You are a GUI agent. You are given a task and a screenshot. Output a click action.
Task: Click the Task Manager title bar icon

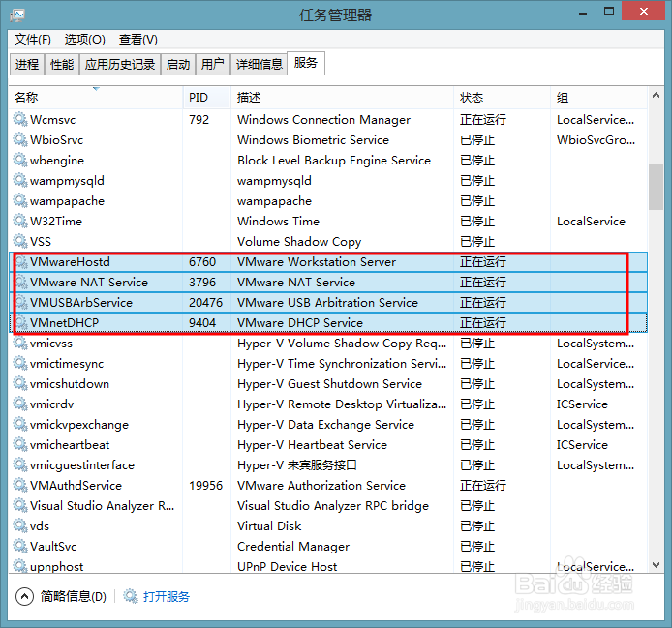click(x=17, y=15)
